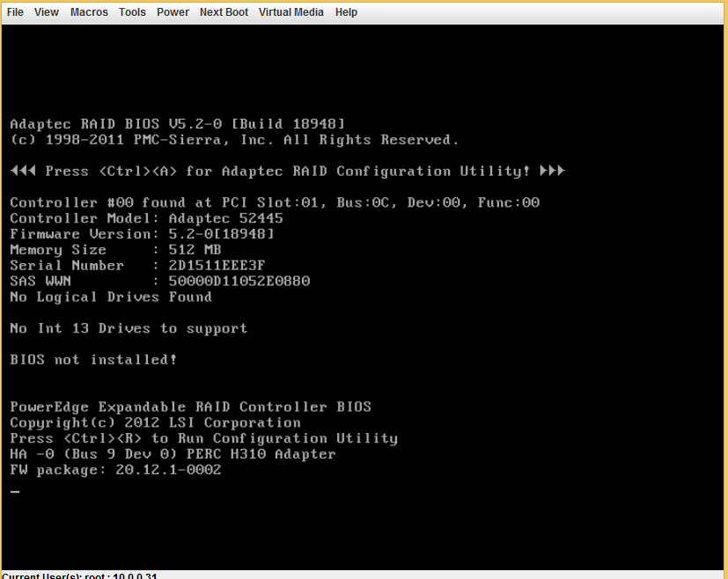The width and height of the screenshot is (728, 579).
Task: Click the PERC H310 Adapter line
Action: [173, 454]
